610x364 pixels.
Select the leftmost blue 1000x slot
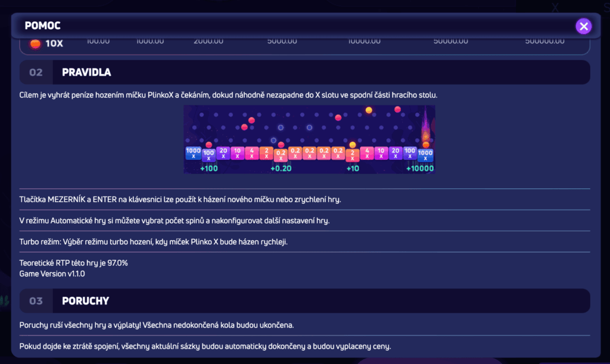tap(193, 153)
